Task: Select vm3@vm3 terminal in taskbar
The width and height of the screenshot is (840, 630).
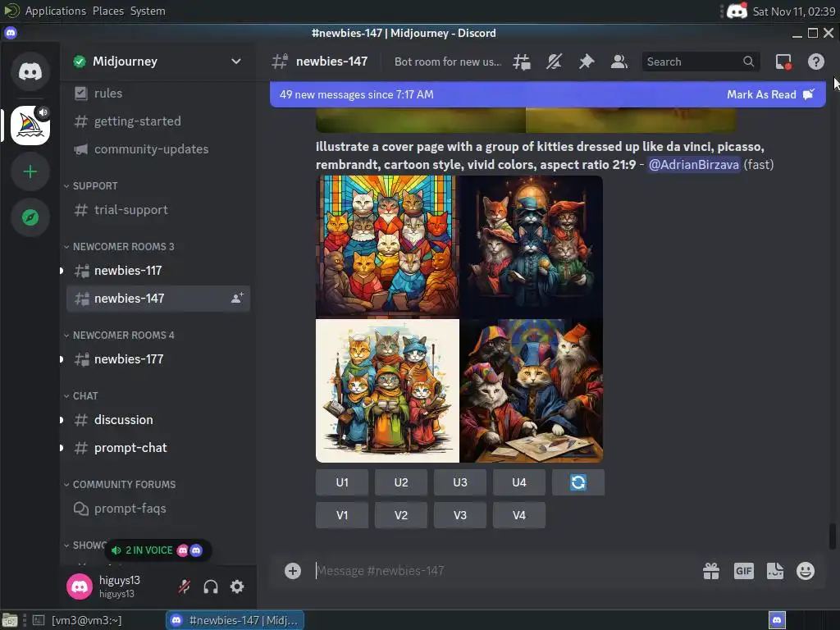Action: click(78, 620)
